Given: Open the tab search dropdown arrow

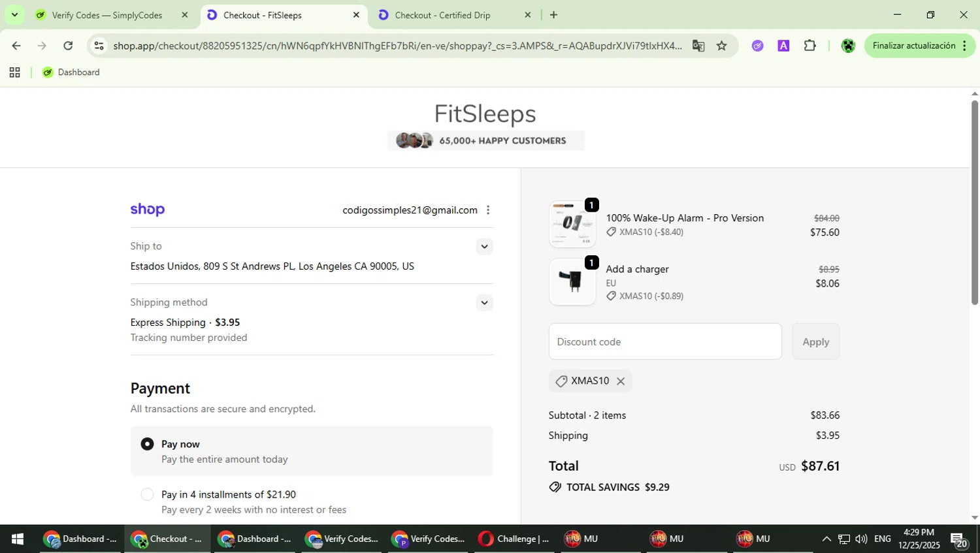Looking at the screenshot, I should click(x=14, y=14).
